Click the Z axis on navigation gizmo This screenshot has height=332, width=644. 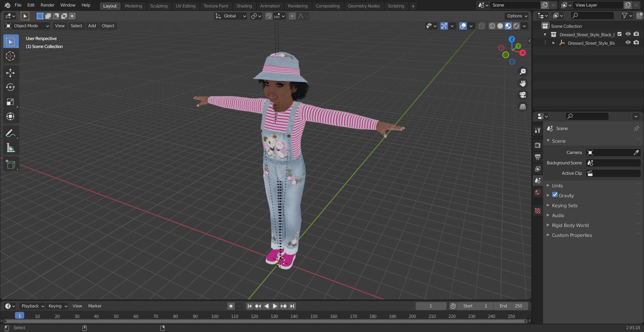tap(512, 39)
